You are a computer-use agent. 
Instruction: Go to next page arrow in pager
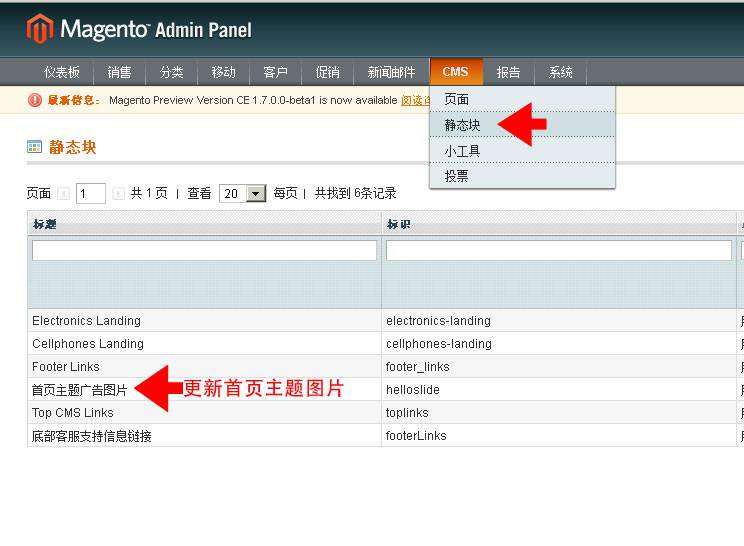pyautogui.click(x=118, y=194)
